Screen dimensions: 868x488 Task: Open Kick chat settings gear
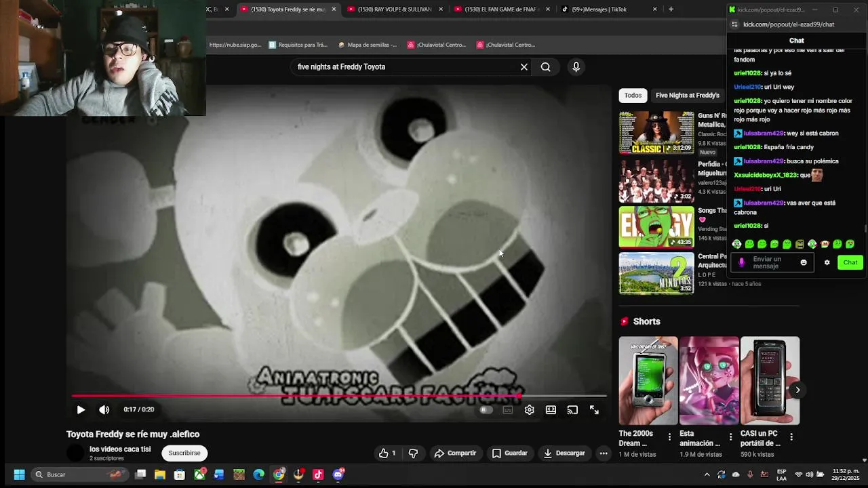(x=827, y=263)
